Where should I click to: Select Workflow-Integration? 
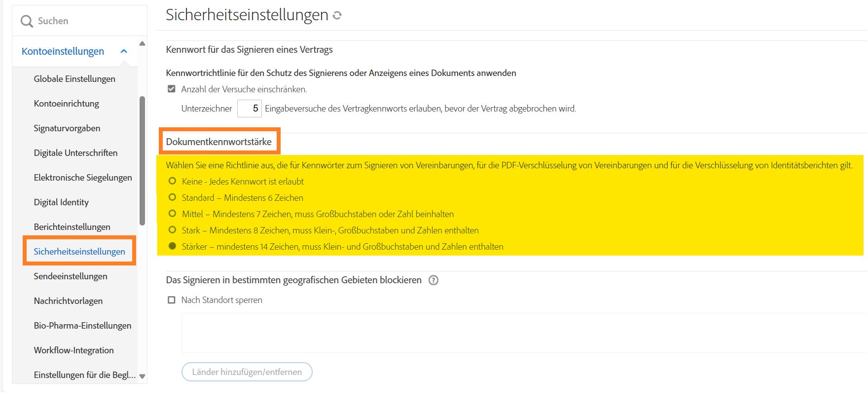pos(74,350)
